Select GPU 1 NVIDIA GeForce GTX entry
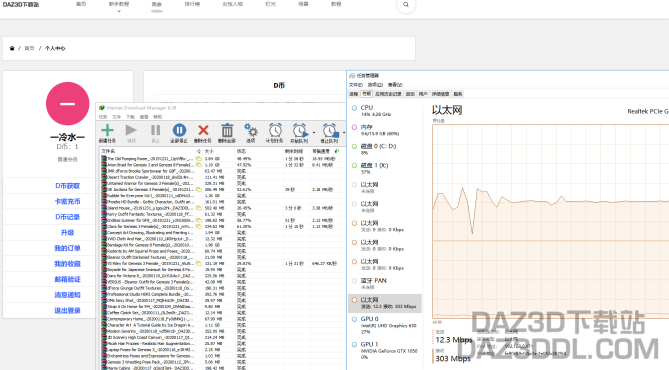669x370 pixels. tap(385, 350)
